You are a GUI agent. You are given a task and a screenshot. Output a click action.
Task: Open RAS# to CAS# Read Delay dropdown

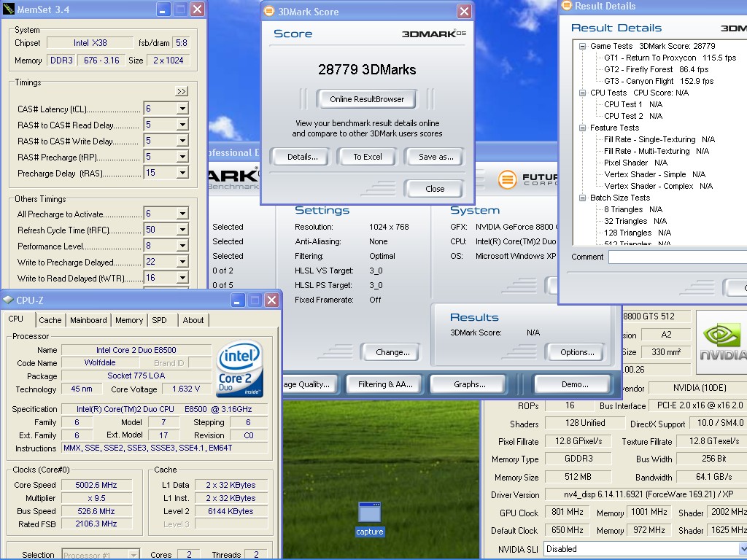pyautogui.click(x=182, y=125)
